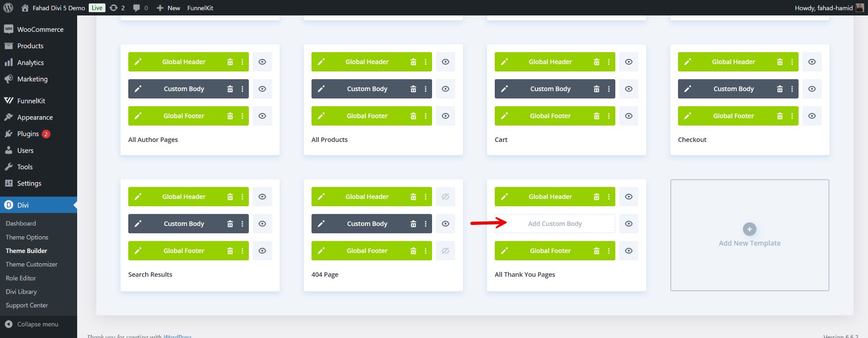Click the 404 Page template title

[x=325, y=274]
